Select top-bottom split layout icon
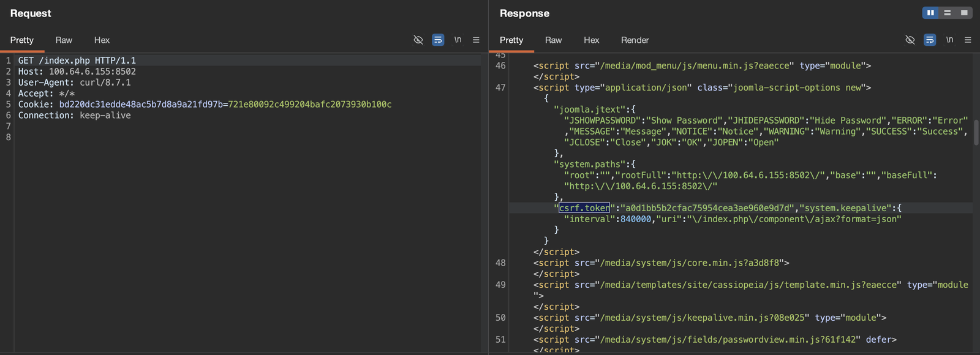 [948, 13]
